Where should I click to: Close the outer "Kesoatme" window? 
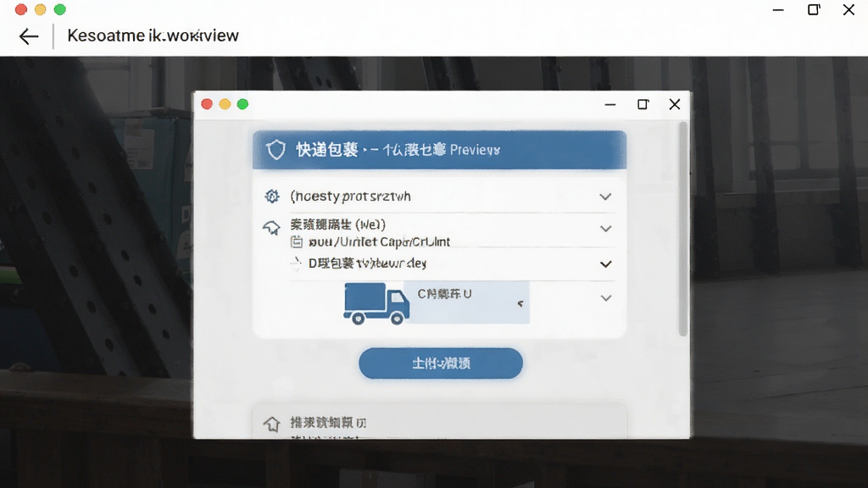849,9
